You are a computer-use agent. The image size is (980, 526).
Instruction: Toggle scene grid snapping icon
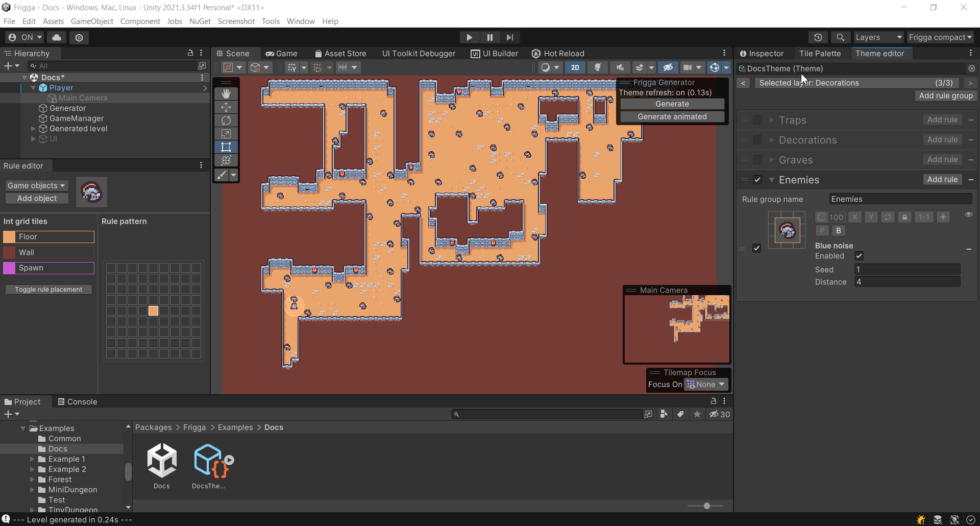pyautogui.click(x=317, y=67)
